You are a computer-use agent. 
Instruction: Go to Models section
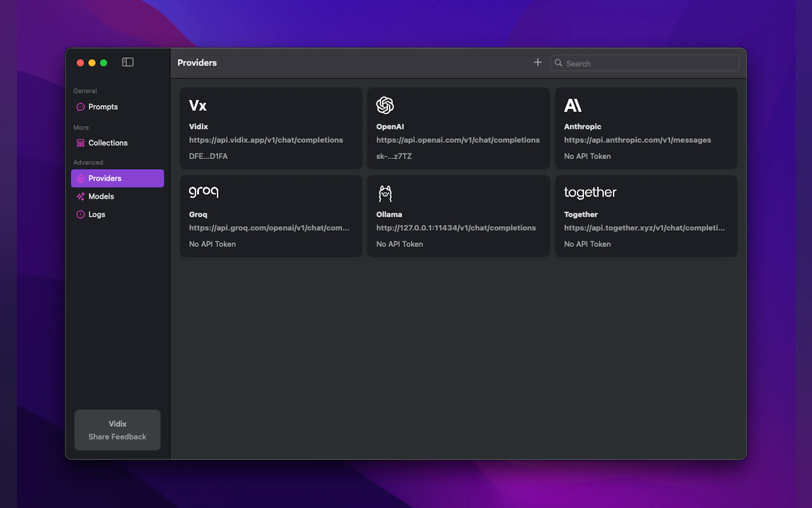click(101, 196)
